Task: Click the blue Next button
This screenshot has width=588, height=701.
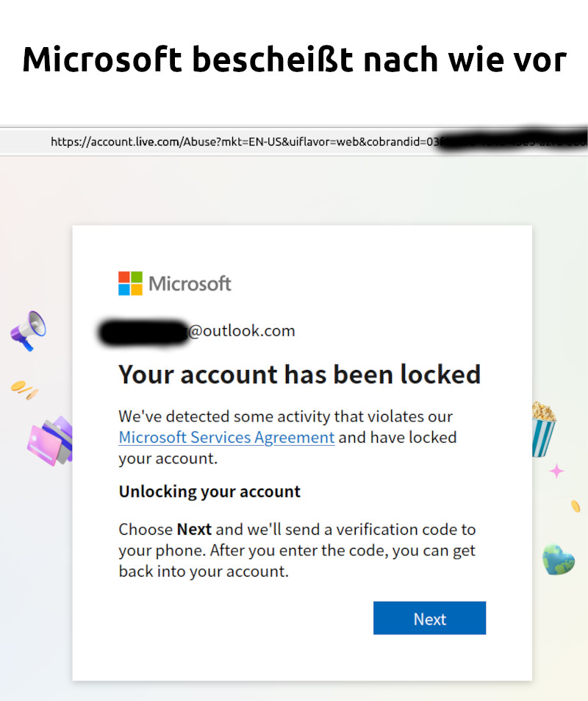Action: [429, 618]
